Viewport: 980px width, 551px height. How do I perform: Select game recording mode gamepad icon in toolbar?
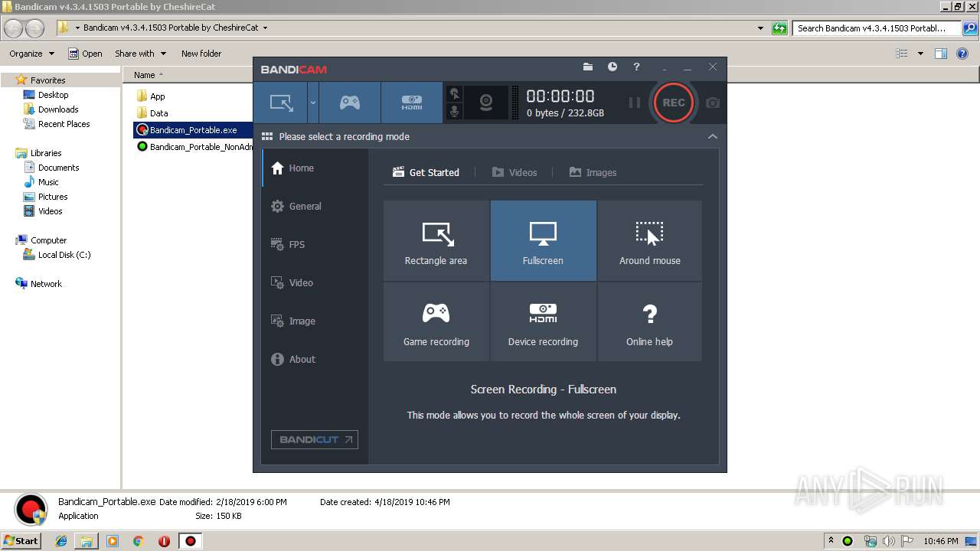coord(350,103)
